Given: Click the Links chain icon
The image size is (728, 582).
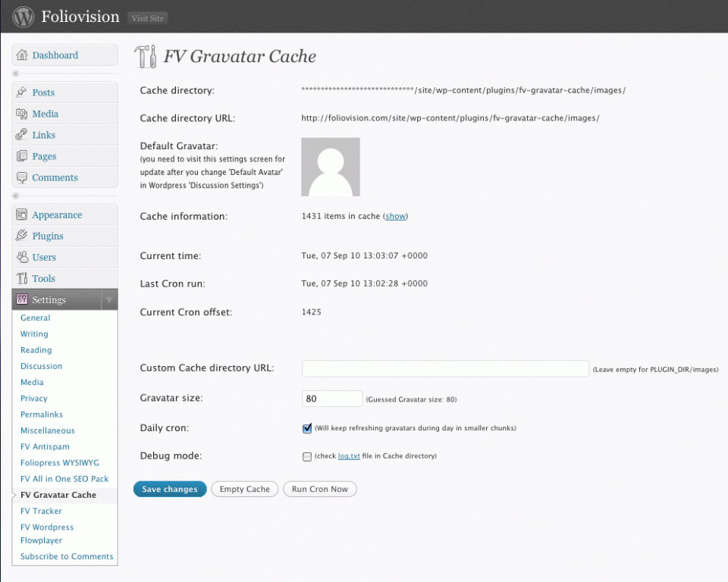Looking at the screenshot, I should 21,135.
